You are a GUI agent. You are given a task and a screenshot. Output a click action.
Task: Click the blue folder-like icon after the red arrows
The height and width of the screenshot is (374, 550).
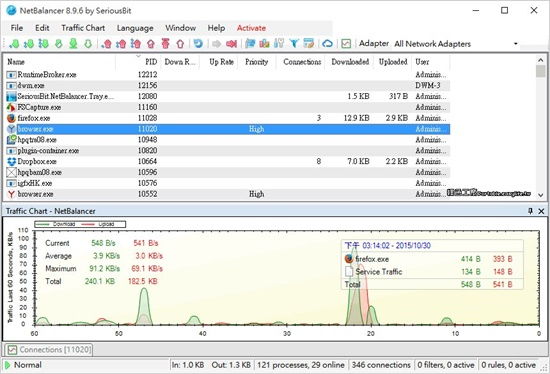tap(250, 44)
